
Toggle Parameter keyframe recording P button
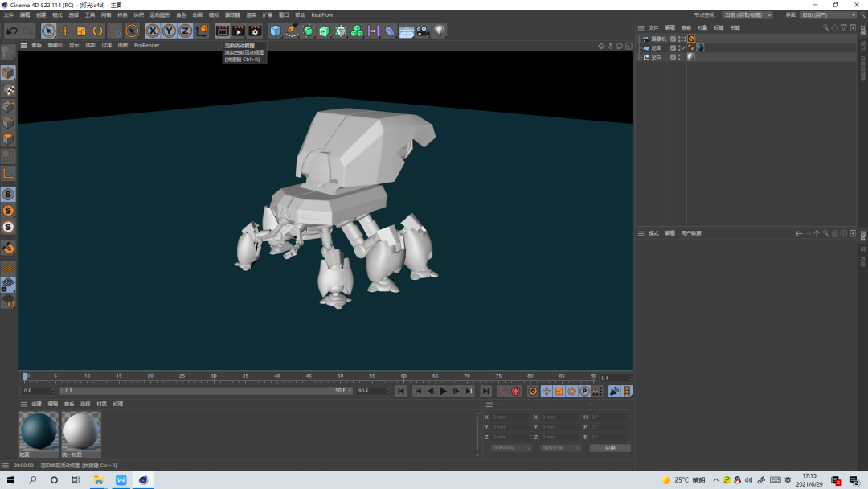tap(584, 392)
